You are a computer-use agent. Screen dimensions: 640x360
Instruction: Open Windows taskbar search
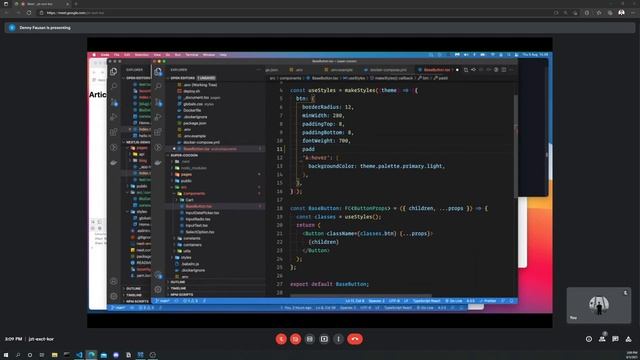[18, 355]
